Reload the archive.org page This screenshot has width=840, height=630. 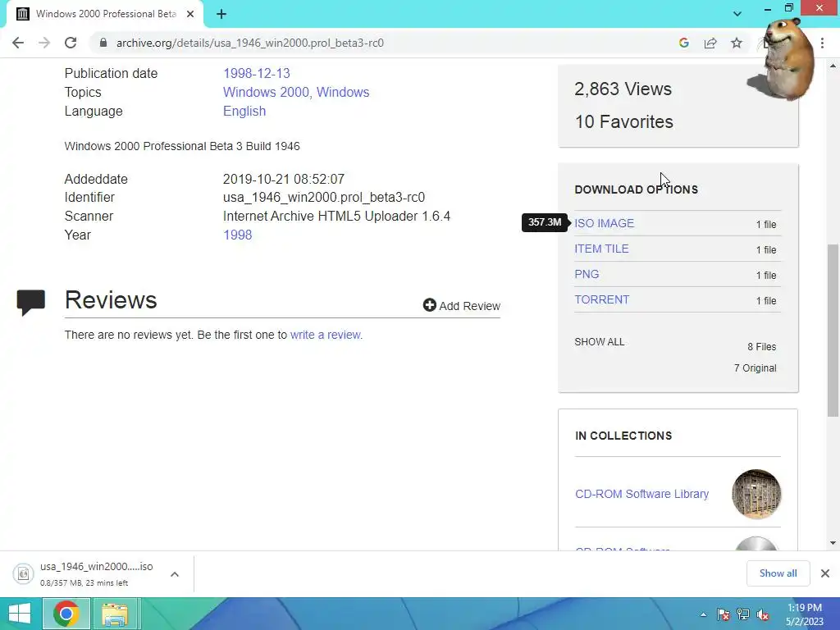[x=71, y=43]
